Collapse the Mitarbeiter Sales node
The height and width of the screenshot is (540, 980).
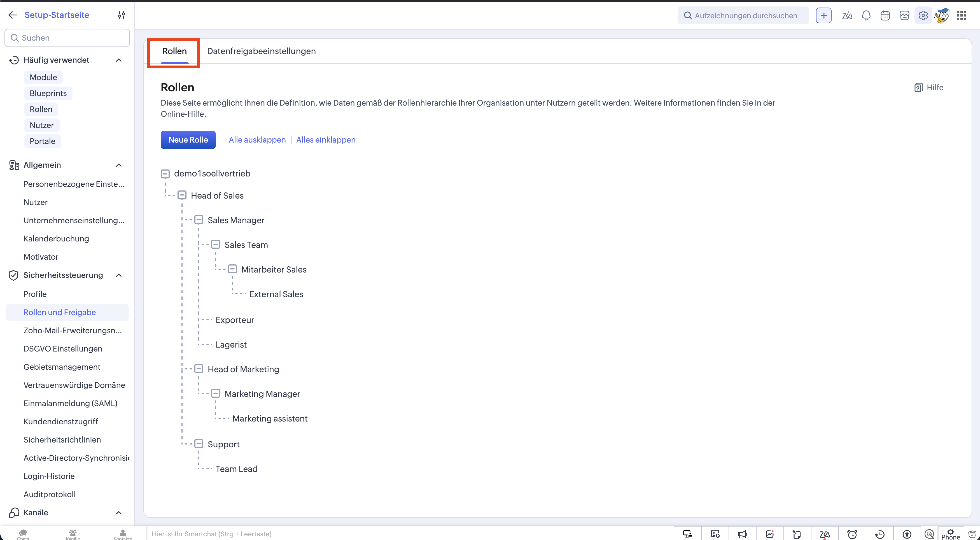(232, 269)
